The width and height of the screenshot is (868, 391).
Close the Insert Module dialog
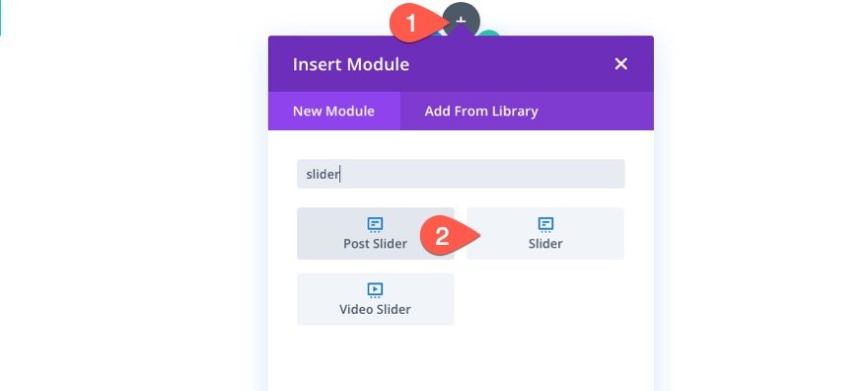621,64
